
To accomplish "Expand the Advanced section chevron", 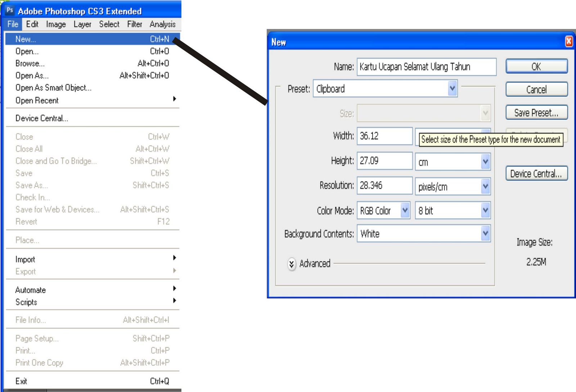I will click(292, 264).
